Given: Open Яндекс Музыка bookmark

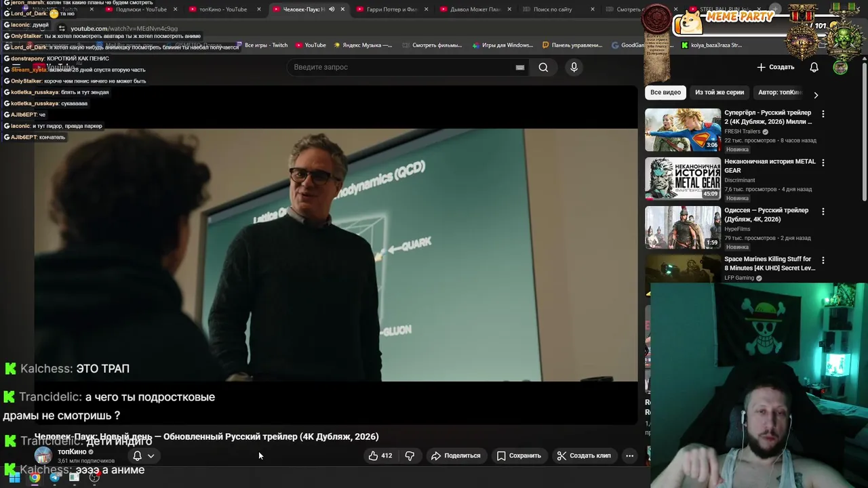Looking at the screenshot, I should tap(363, 45).
